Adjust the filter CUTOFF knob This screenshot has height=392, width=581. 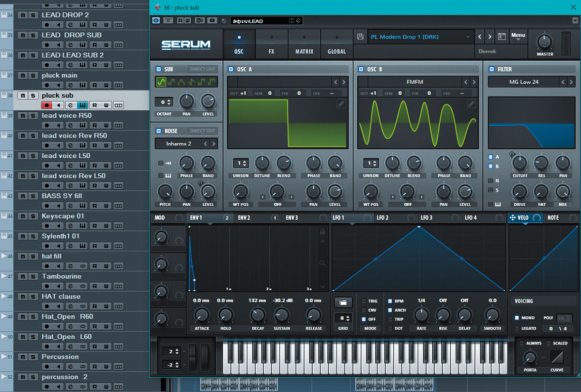point(520,163)
